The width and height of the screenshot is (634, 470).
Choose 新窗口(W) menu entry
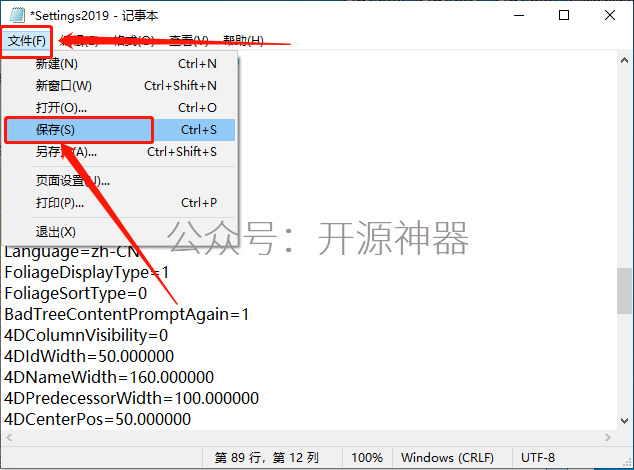pos(120,85)
